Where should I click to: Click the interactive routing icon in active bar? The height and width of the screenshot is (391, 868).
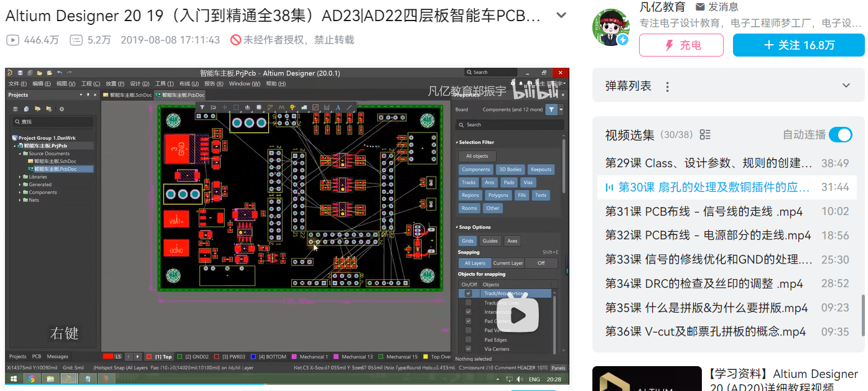[x=270, y=107]
